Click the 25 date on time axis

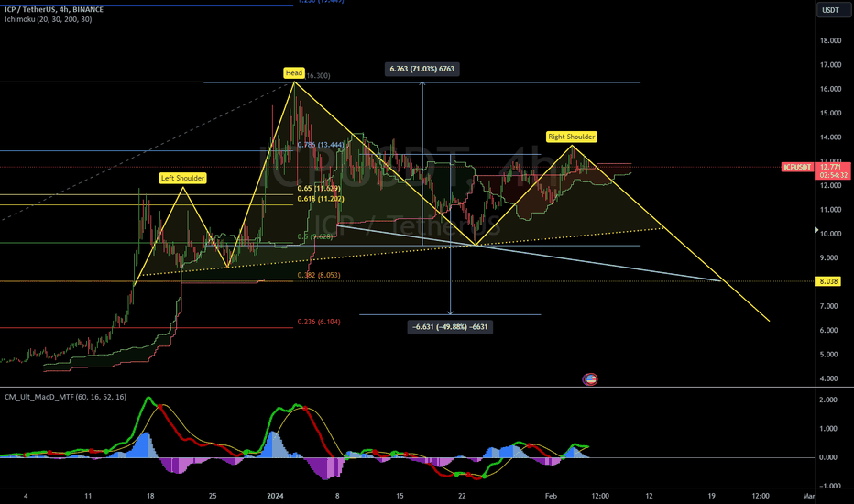(213, 496)
